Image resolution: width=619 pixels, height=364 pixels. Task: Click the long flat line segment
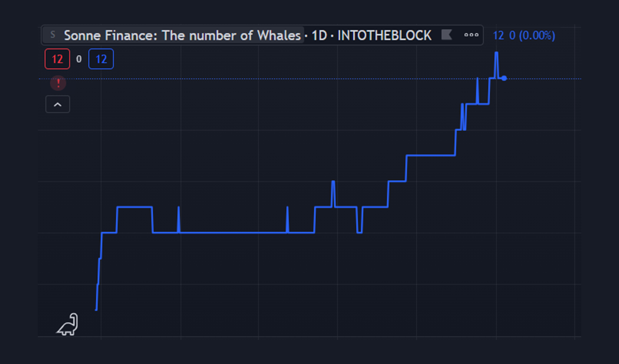tap(234, 233)
